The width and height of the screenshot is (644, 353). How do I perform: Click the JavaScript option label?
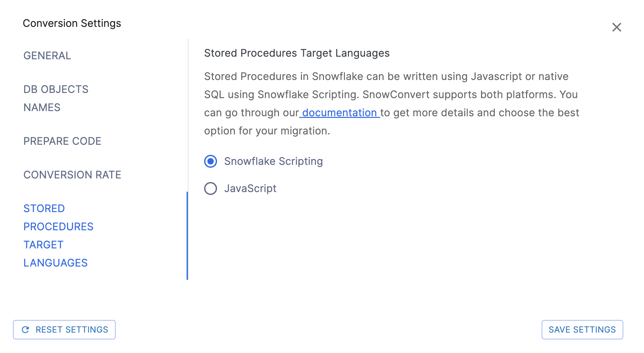(250, 188)
